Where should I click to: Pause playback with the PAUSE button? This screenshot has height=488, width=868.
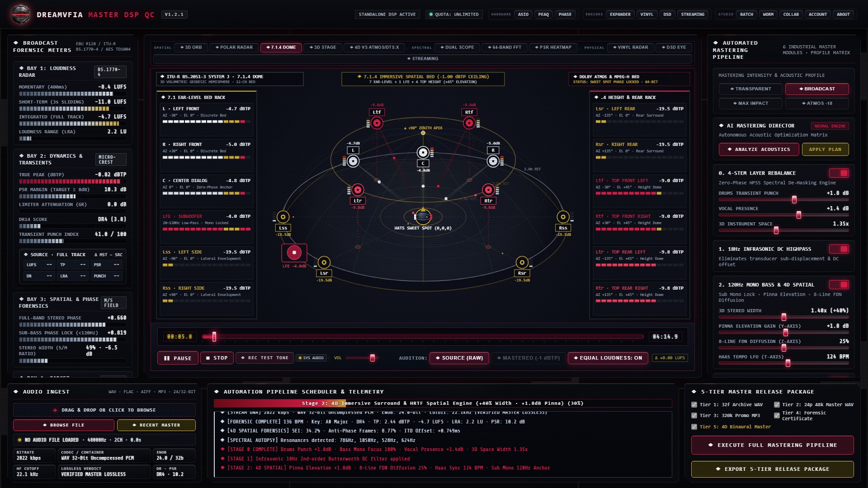pyautogui.click(x=178, y=358)
